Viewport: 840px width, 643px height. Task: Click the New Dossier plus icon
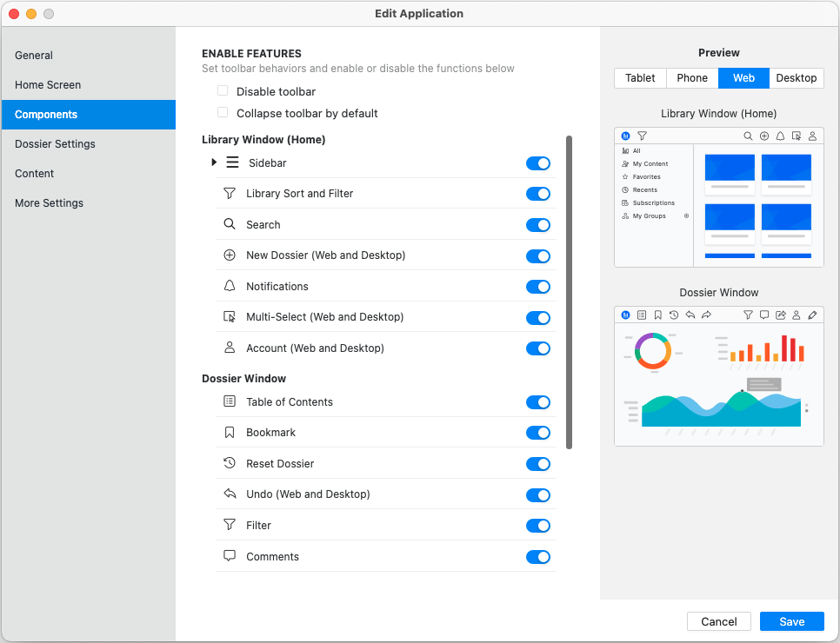coord(230,255)
